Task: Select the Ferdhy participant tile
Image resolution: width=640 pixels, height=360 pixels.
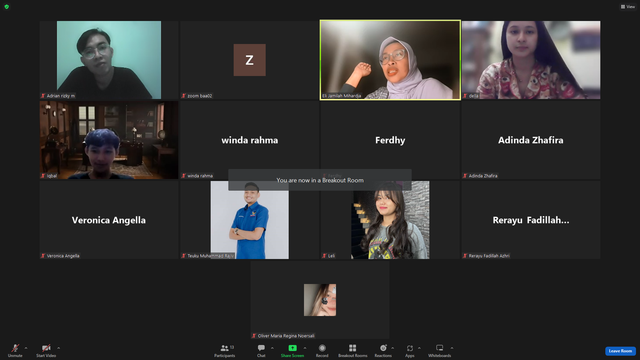Action: [390, 140]
